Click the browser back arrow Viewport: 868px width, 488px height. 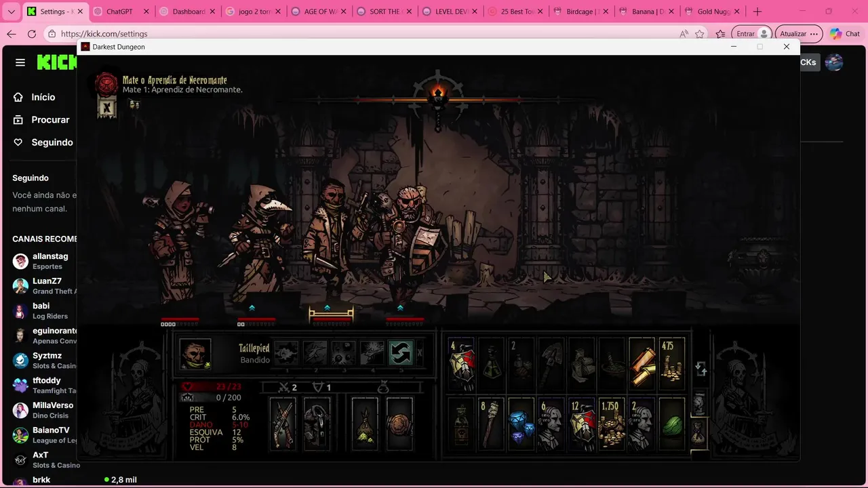(x=12, y=34)
